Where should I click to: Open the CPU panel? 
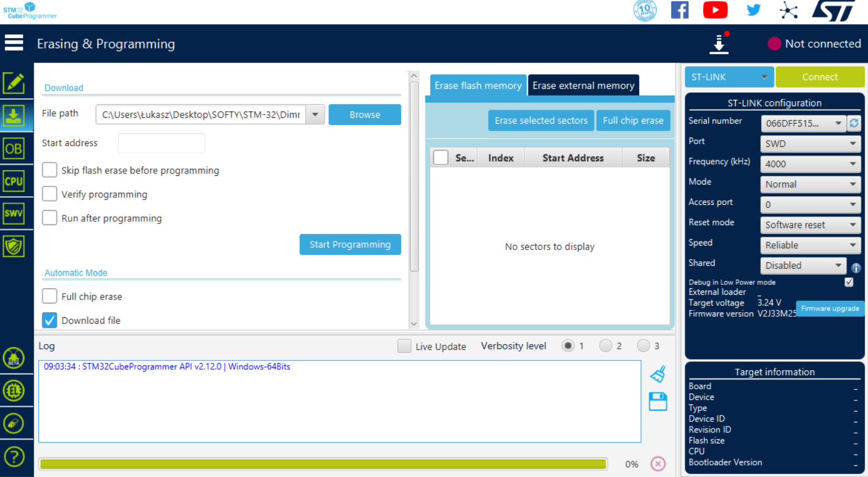[x=14, y=181]
